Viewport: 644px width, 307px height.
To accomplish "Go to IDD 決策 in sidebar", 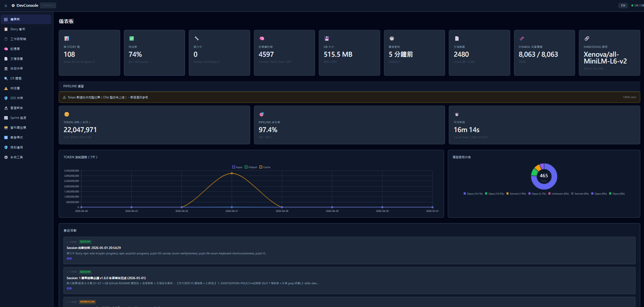I will [x=26, y=98].
